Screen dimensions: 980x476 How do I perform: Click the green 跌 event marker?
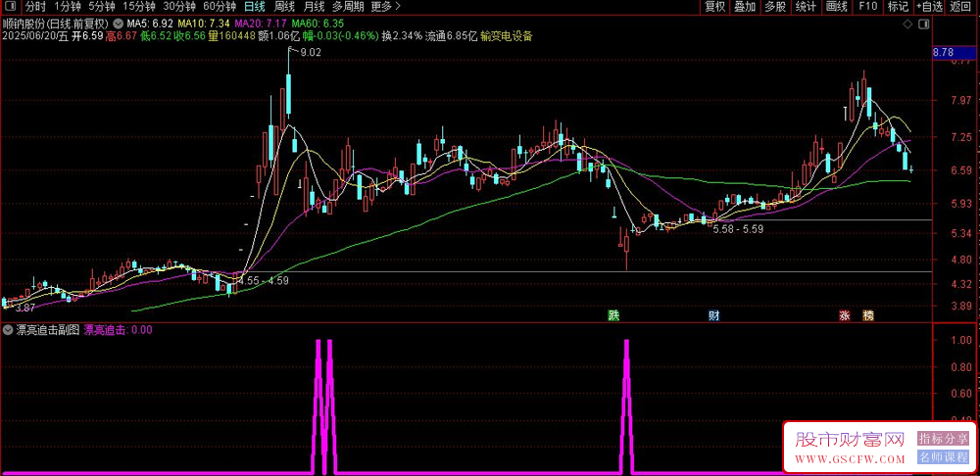point(614,315)
